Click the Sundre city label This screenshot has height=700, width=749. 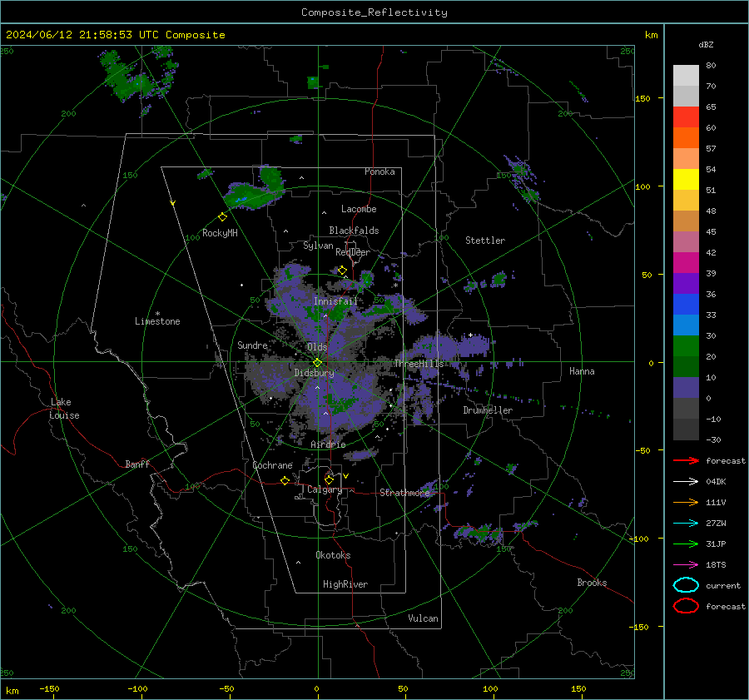click(x=252, y=345)
